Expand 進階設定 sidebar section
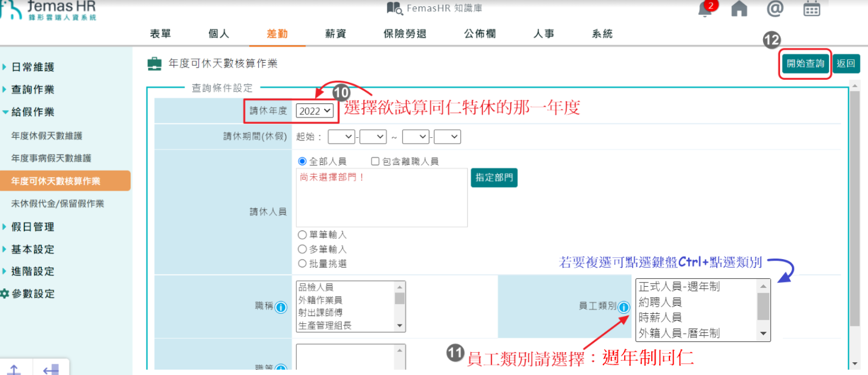The image size is (868, 375). [x=32, y=271]
